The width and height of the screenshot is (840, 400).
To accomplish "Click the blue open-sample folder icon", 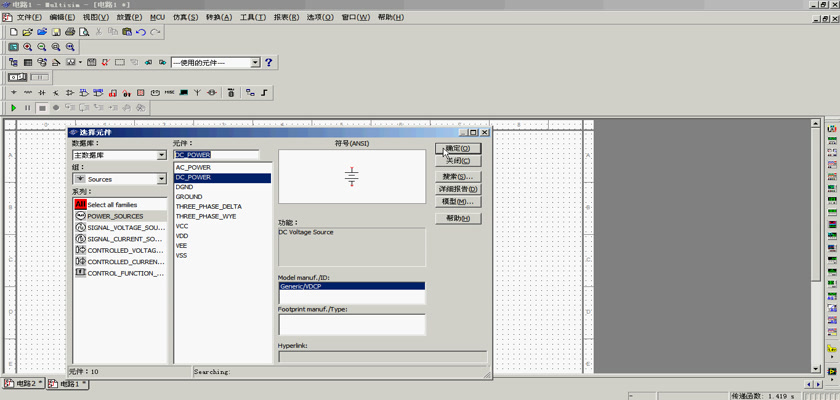I will tap(42, 32).
